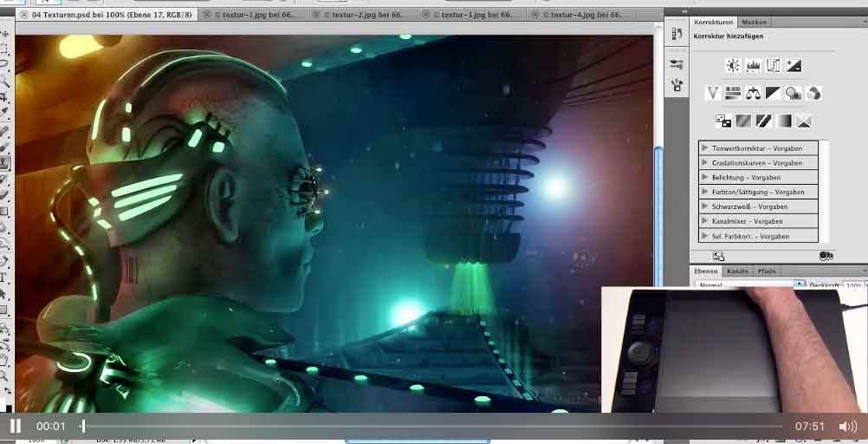Image resolution: width=868 pixels, height=444 pixels.
Task: Switch to the Masken tab
Action: pyautogui.click(x=755, y=23)
